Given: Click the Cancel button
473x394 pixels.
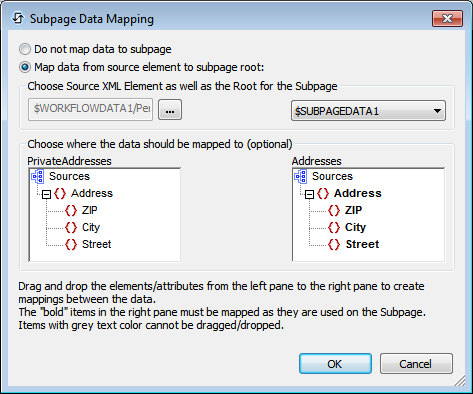Looking at the screenshot, I should click(416, 364).
